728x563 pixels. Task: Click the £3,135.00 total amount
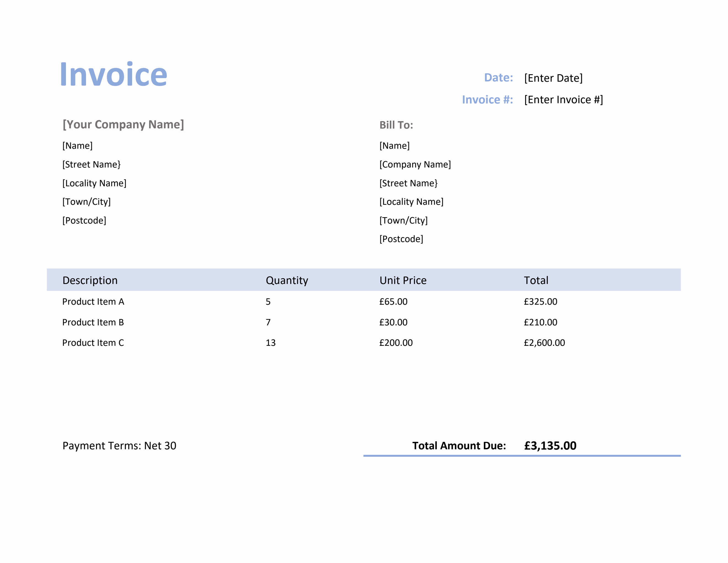[550, 446]
